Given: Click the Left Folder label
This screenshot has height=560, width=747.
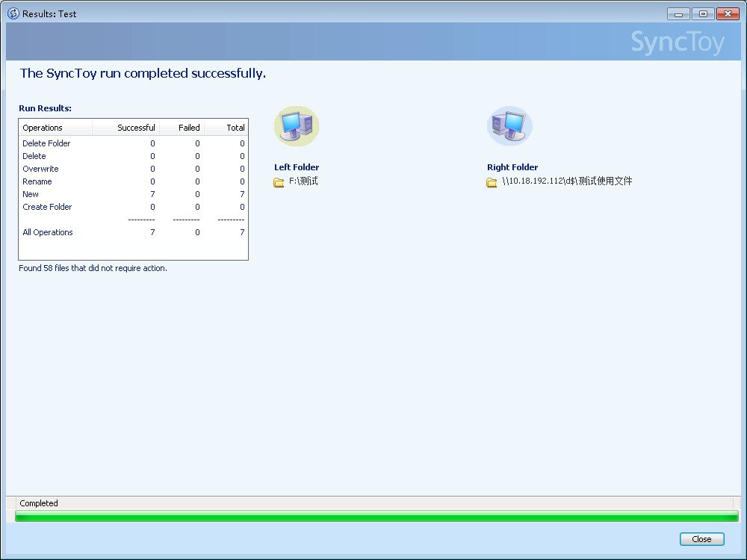Looking at the screenshot, I should click(x=297, y=167).
